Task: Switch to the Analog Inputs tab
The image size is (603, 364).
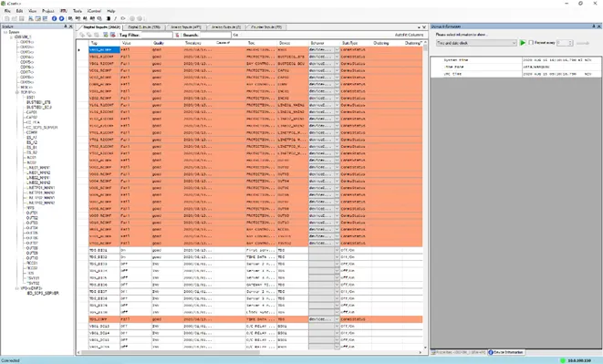Action: pyautogui.click(x=186, y=27)
